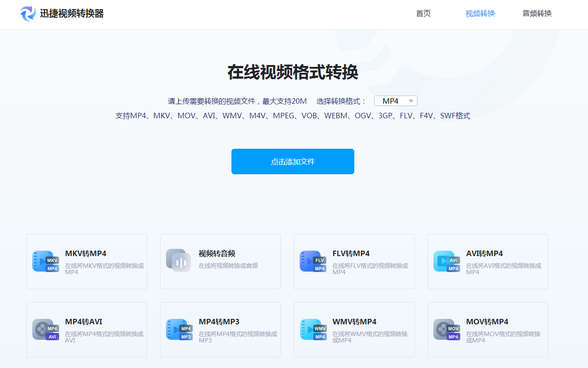Go to the 首页 nav item
The image size is (588, 368).
point(423,14)
